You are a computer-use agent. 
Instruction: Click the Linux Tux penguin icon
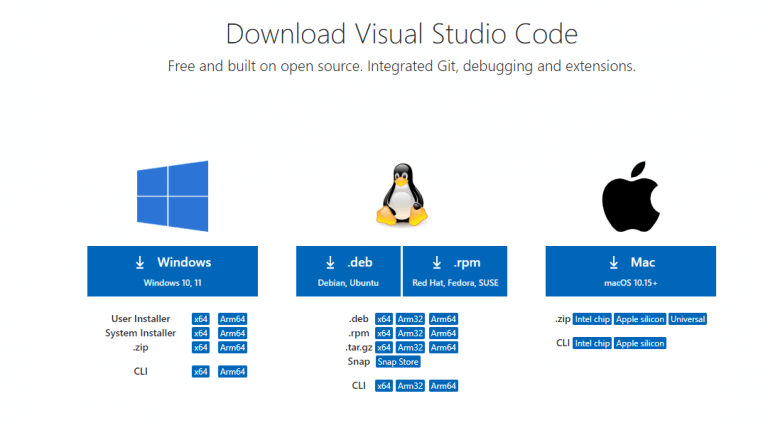click(402, 194)
